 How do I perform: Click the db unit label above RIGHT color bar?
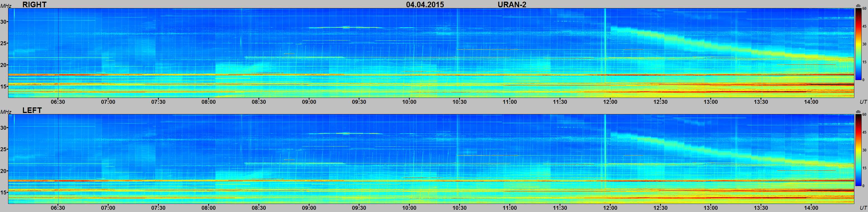click(x=858, y=6)
